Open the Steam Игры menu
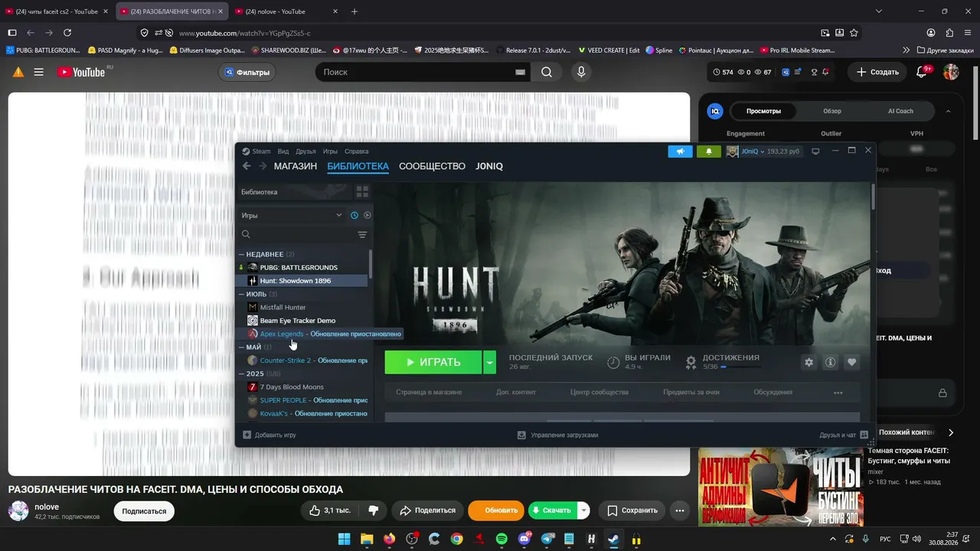The image size is (980, 551). (x=330, y=152)
